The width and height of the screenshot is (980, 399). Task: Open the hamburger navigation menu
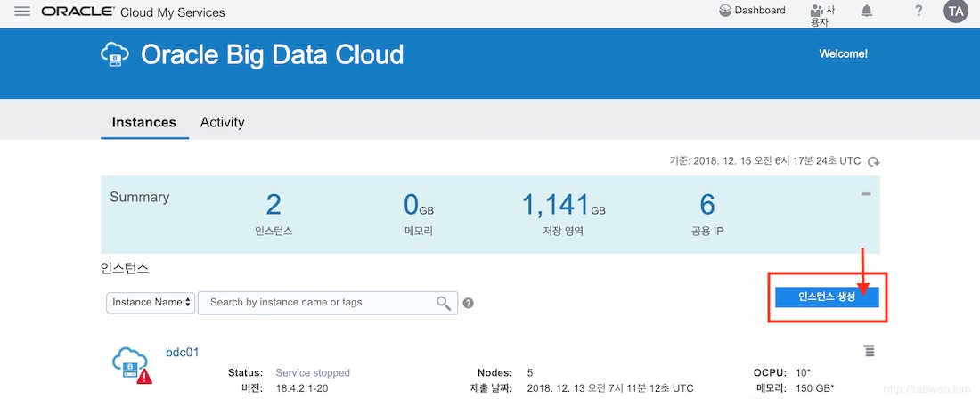pyautogui.click(x=22, y=12)
